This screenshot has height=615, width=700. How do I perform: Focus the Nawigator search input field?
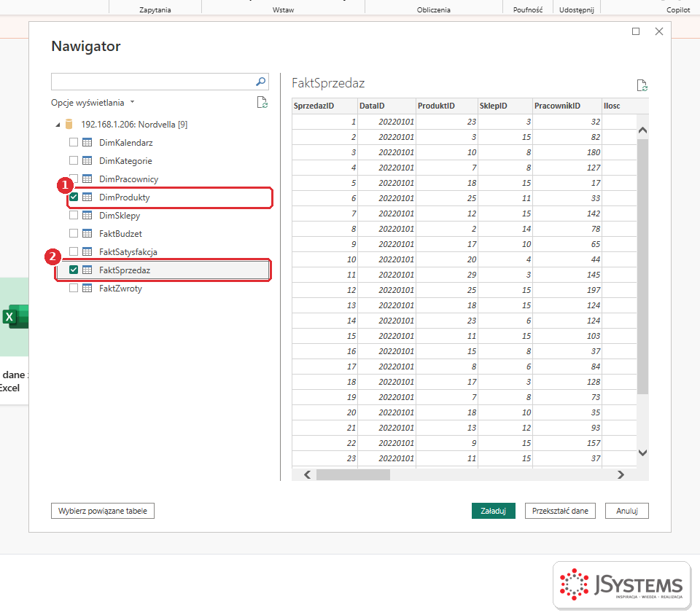(153, 82)
